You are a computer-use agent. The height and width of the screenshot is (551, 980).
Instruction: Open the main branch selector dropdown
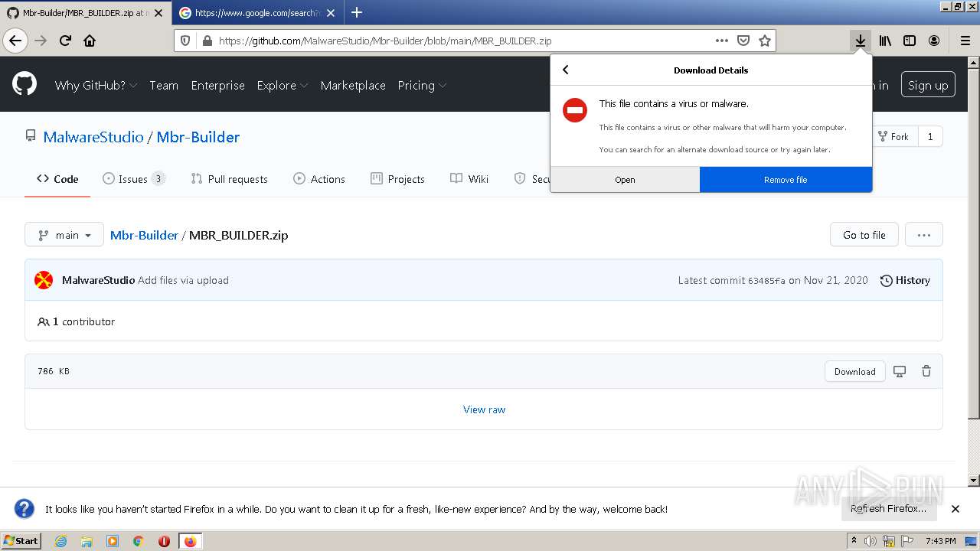click(x=64, y=235)
